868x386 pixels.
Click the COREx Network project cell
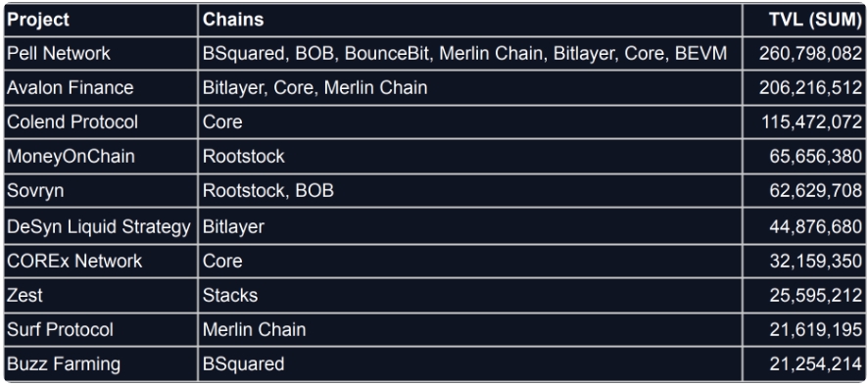click(101, 262)
